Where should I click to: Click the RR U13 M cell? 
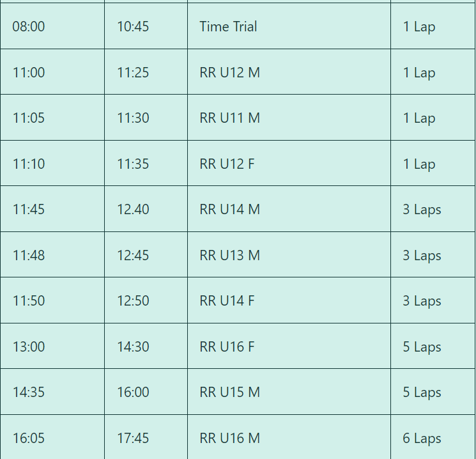pyautogui.click(x=289, y=255)
